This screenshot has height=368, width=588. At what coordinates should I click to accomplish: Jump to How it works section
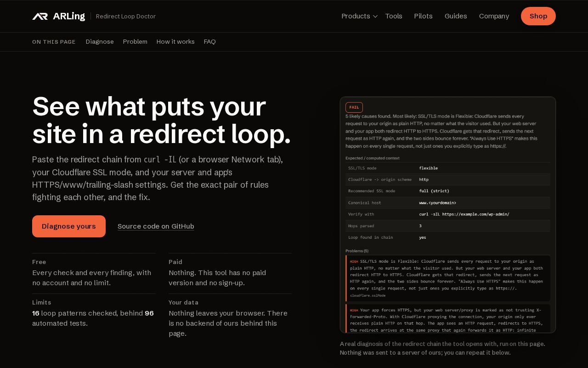click(175, 42)
